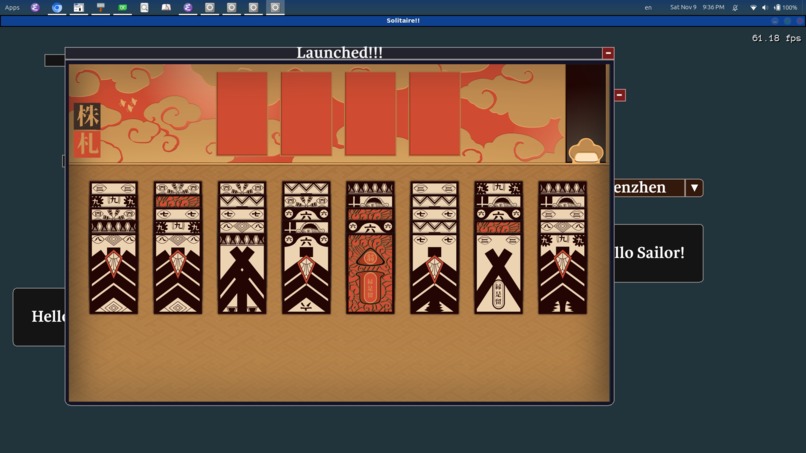806x453 pixels.
Task: Draw from the stock pile with cloud emblem
Action: 585,150
